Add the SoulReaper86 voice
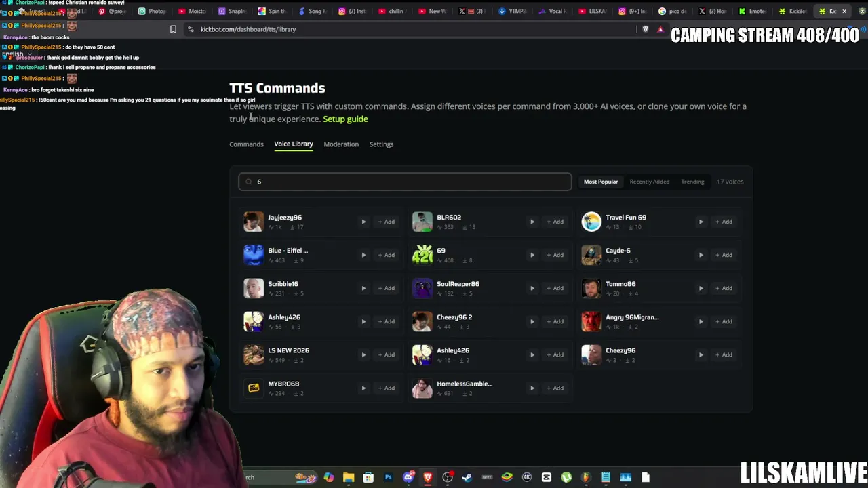 pos(555,288)
